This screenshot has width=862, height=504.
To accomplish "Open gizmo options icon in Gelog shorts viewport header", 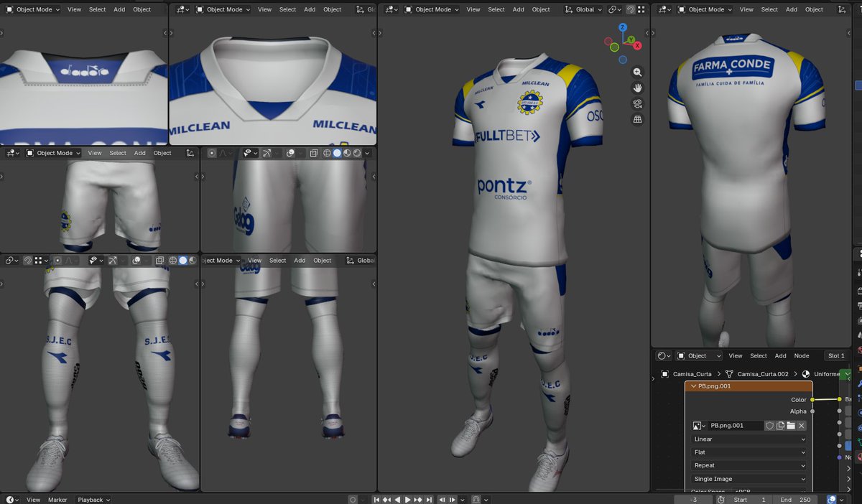I will [268, 153].
